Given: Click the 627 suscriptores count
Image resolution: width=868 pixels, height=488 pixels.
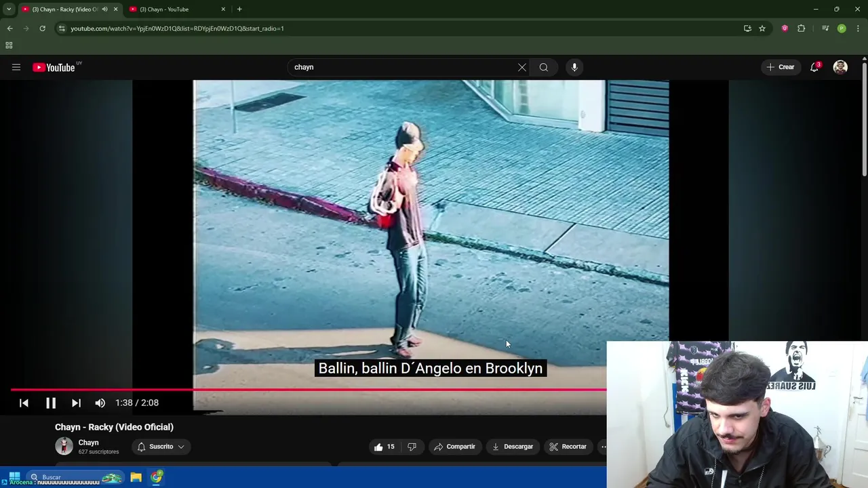Looking at the screenshot, I should tap(98, 452).
